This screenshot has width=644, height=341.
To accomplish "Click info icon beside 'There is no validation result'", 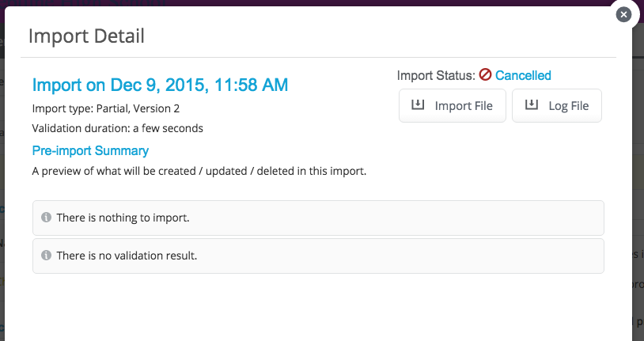I will tap(46, 255).
